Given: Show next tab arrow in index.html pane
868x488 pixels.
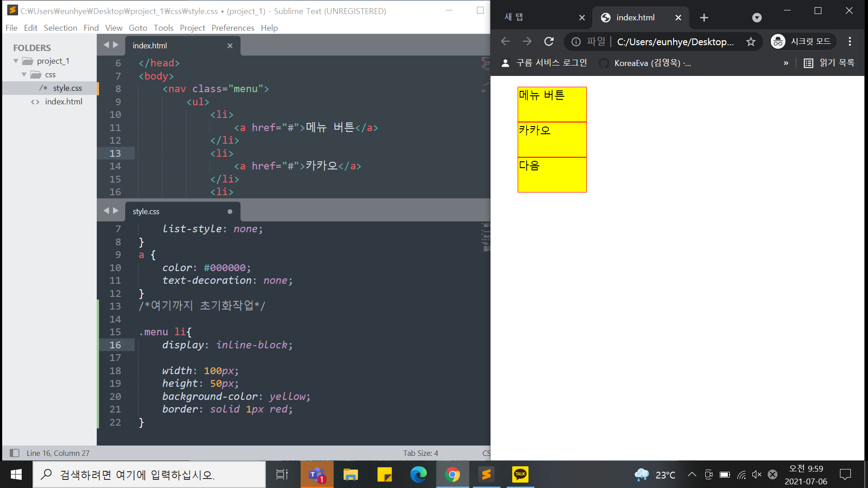Looking at the screenshot, I should tap(116, 45).
